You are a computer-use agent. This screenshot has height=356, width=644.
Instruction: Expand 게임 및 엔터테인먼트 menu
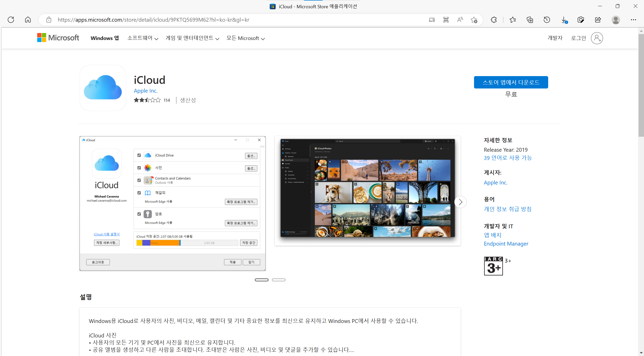[x=192, y=38]
